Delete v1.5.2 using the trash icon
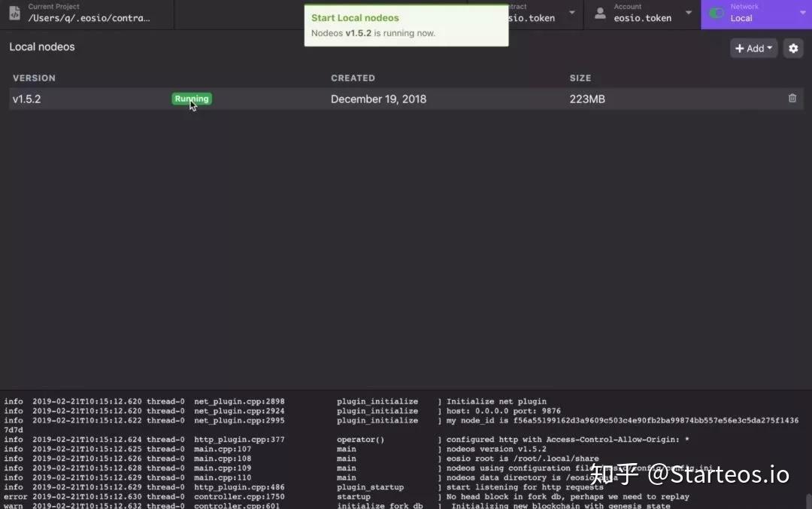Screen dimensions: 812x509 pos(792,98)
